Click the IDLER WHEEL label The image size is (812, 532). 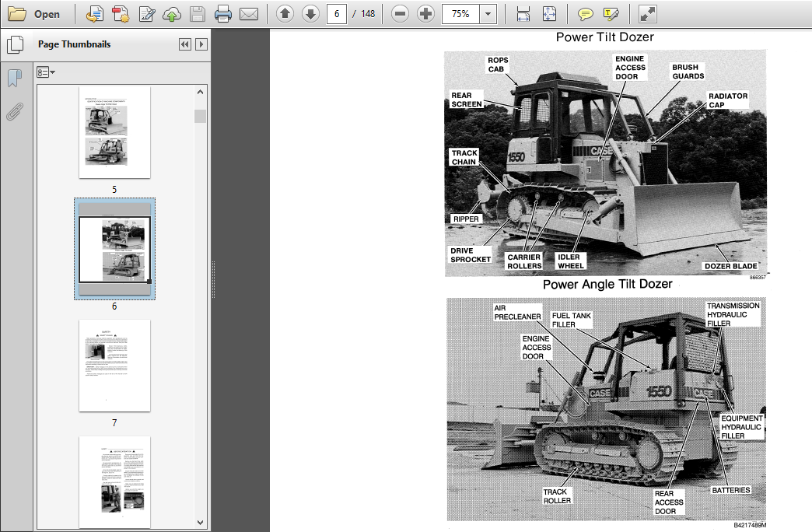(x=570, y=261)
